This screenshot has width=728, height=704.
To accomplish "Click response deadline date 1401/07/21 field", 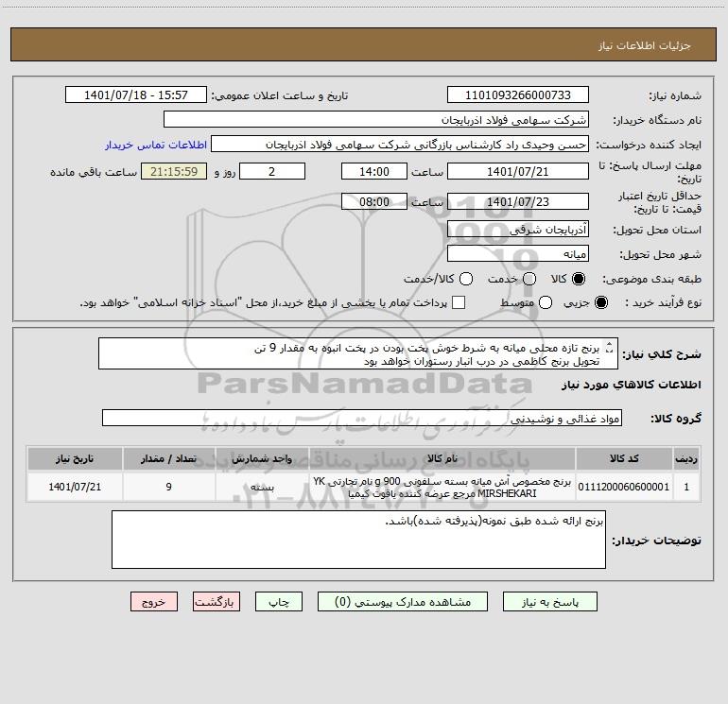I will click(518, 171).
